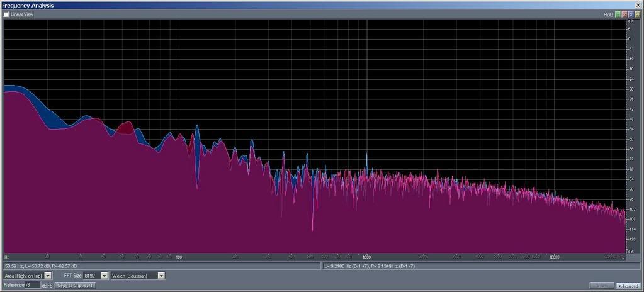Click the 10000 Hz axis label
The height and width of the screenshot is (292, 644).
[555, 257]
